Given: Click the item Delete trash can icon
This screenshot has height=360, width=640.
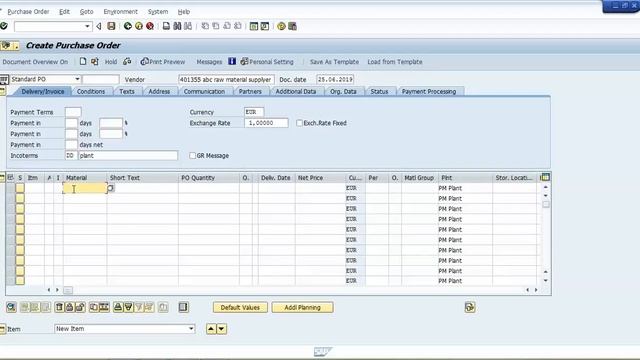Looking at the screenshot, I should click(x=59, y=307).
